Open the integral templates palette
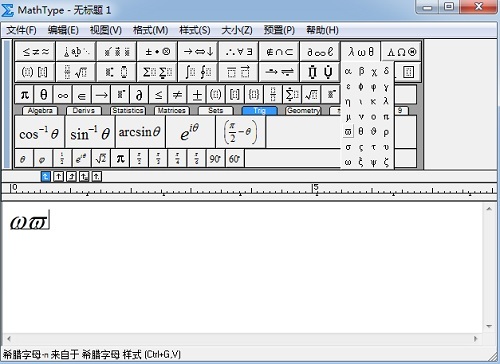 [198, 72]
